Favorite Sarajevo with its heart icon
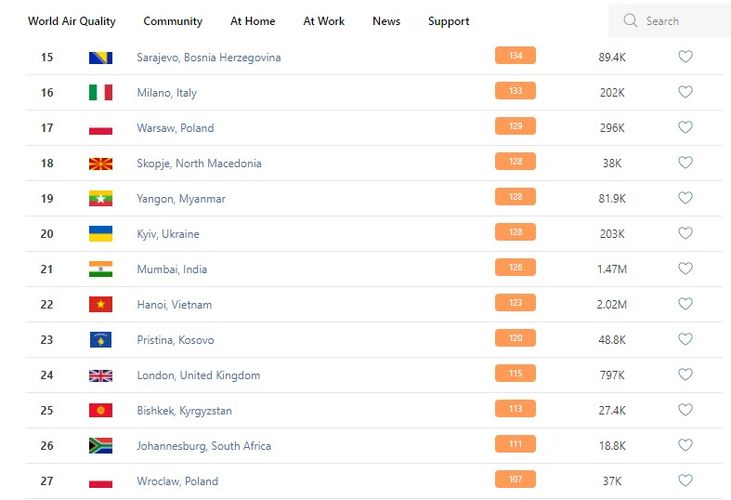This screenshot has width=731, height=500. (x=685, y=57)
